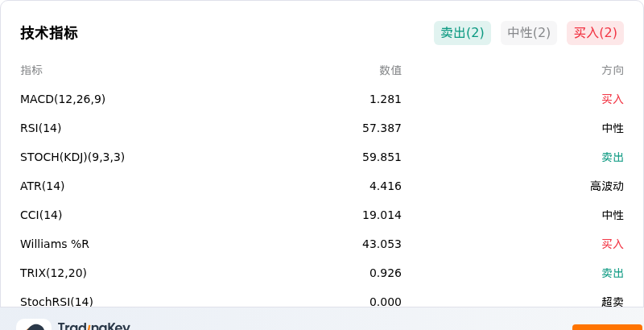644x330 pixels.
Task: Click the 指标 column header
Action: [31, 70]
